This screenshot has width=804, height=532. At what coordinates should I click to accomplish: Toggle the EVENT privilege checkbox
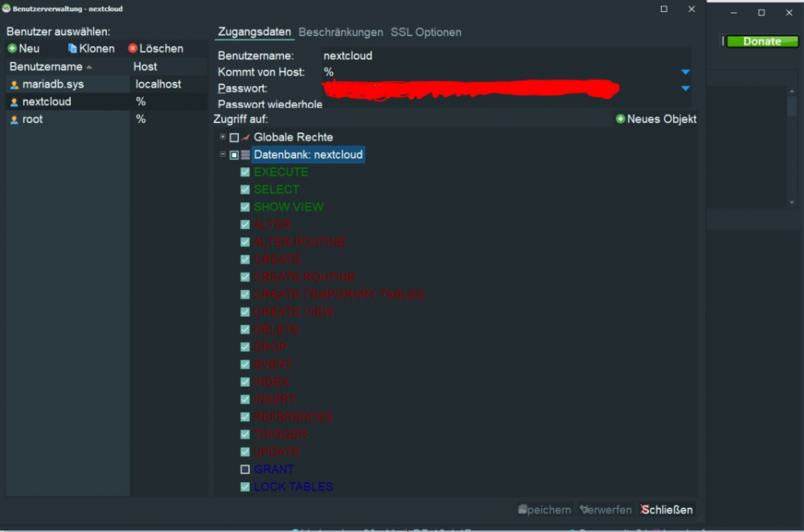pos(245,364)
